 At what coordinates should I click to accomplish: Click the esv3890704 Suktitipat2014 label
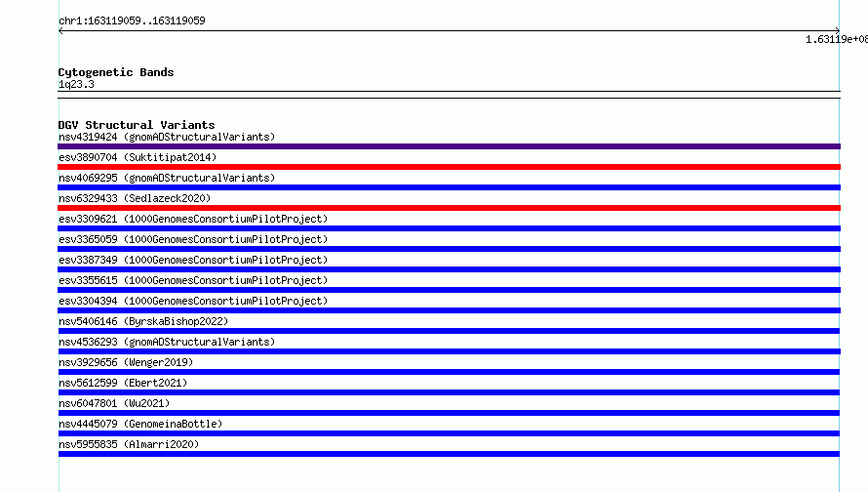(138, 157)
